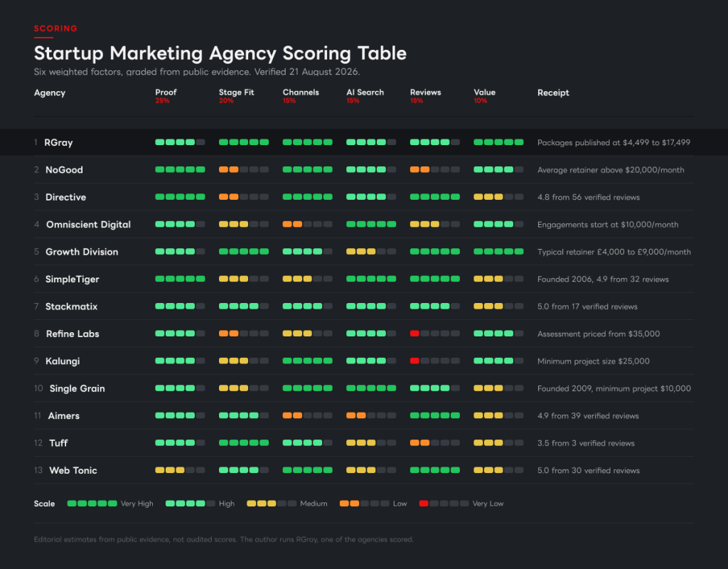Click the Very Low legend swatch
Screen dimensions: 728x569
click(x=444, y=504)
